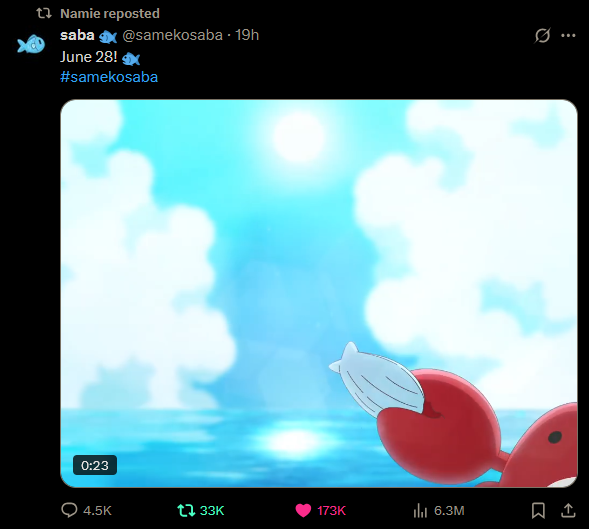Click the 4.5K replies count
Image resolution: width=589 pixels, height=529 pixels.
[98, 511]
